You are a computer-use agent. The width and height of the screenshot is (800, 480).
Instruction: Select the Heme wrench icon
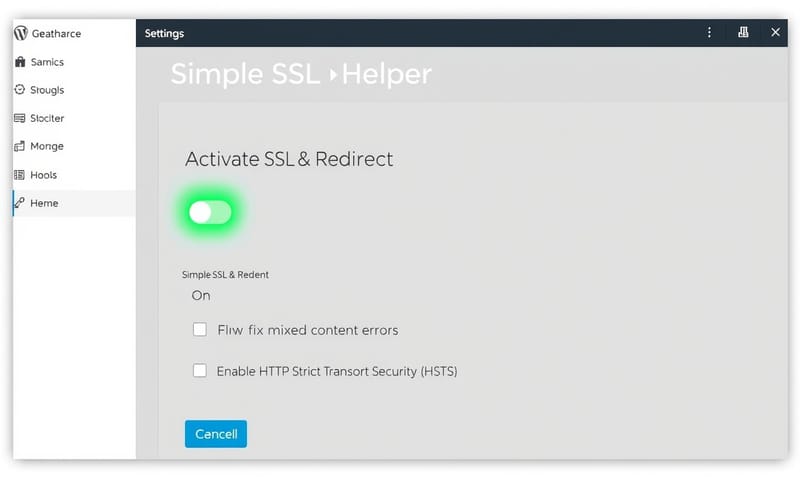[20, 203]
